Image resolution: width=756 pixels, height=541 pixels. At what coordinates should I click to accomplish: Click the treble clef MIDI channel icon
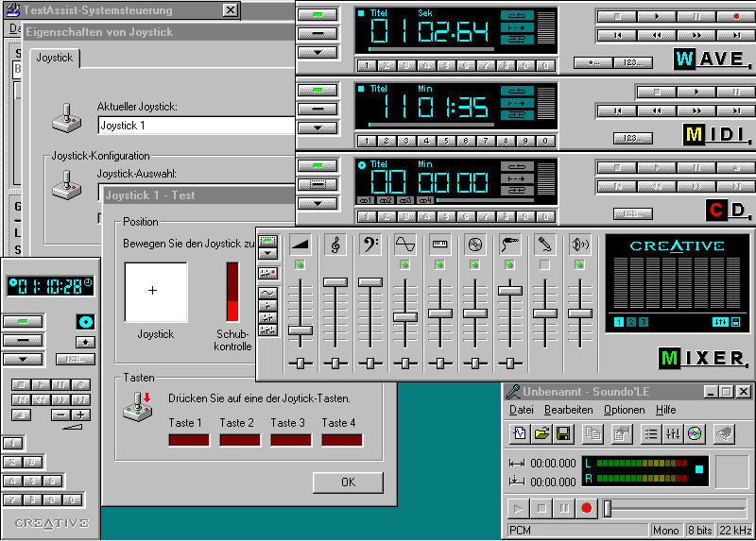click(335, 245)
